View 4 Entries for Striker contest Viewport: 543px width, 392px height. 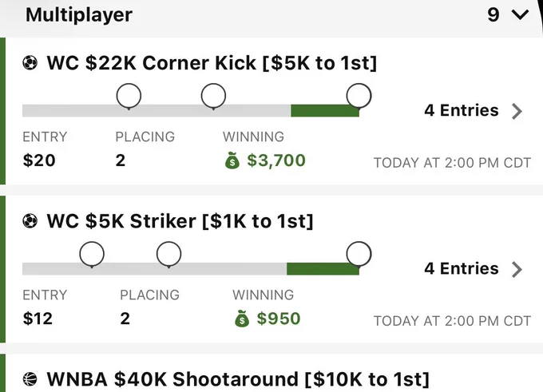point(462,269)
